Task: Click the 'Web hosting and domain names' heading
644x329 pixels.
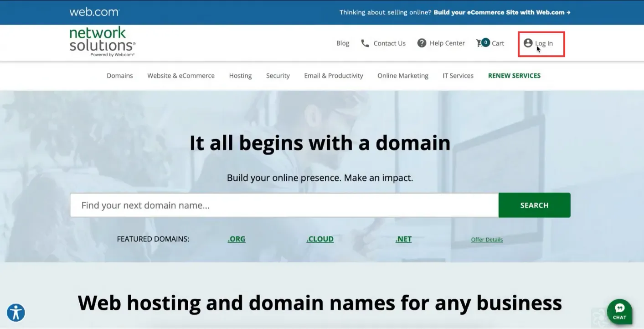Action: (320, 303)
